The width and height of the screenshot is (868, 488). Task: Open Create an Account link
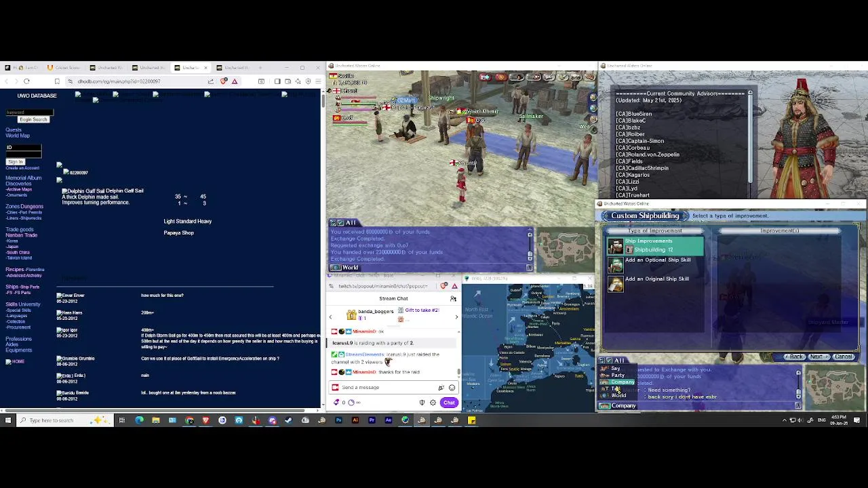[x=22, y=168]
